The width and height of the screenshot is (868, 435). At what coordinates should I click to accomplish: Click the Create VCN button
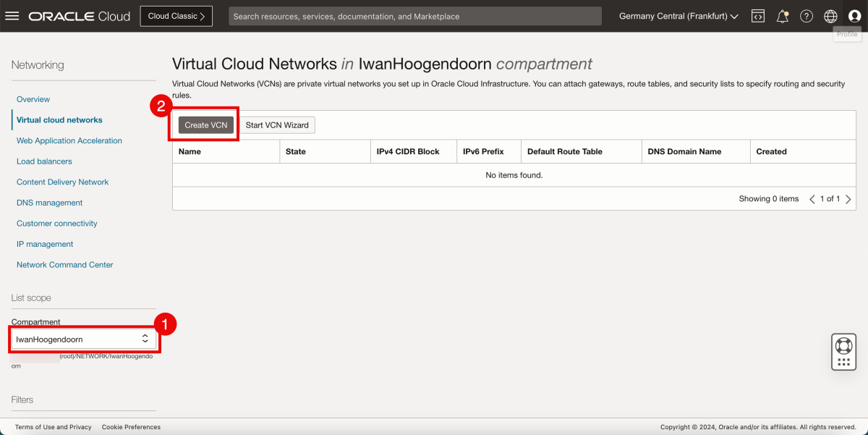[x=205, y=124]
